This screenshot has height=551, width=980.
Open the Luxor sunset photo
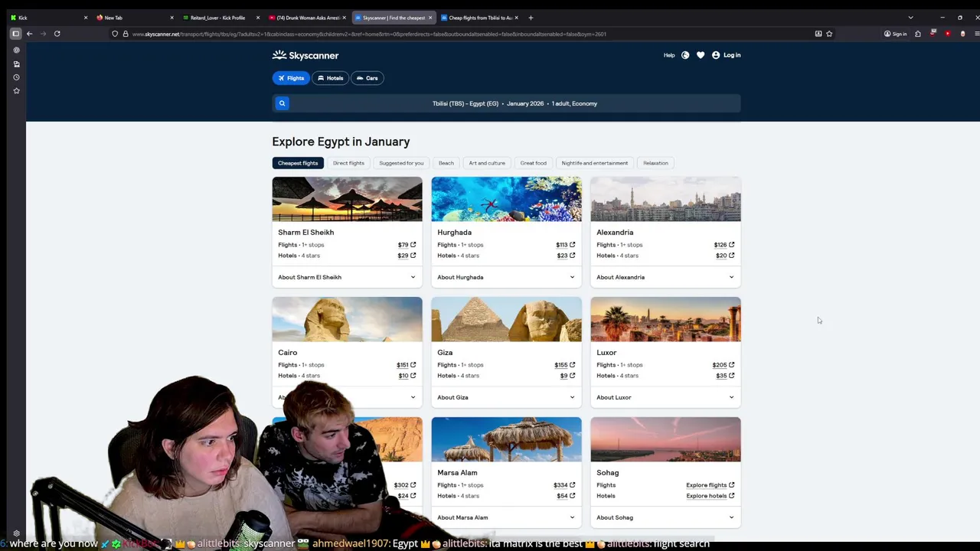[665, 319]
